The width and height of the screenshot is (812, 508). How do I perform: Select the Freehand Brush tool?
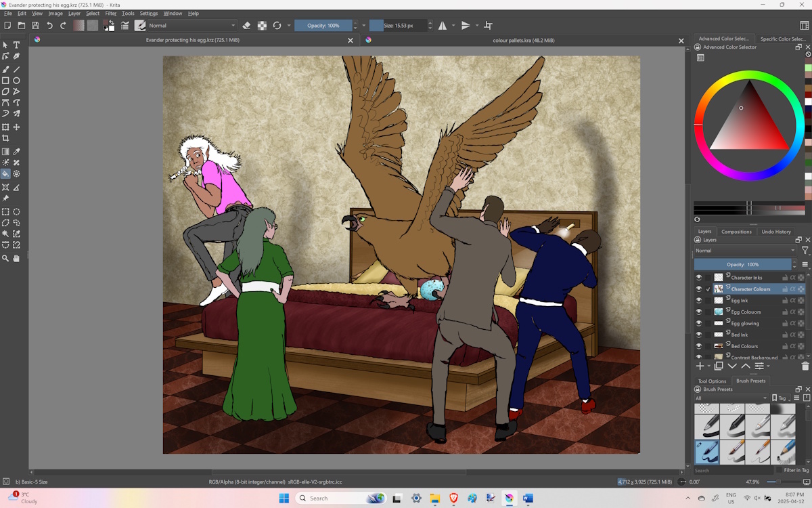pos(5,69)
